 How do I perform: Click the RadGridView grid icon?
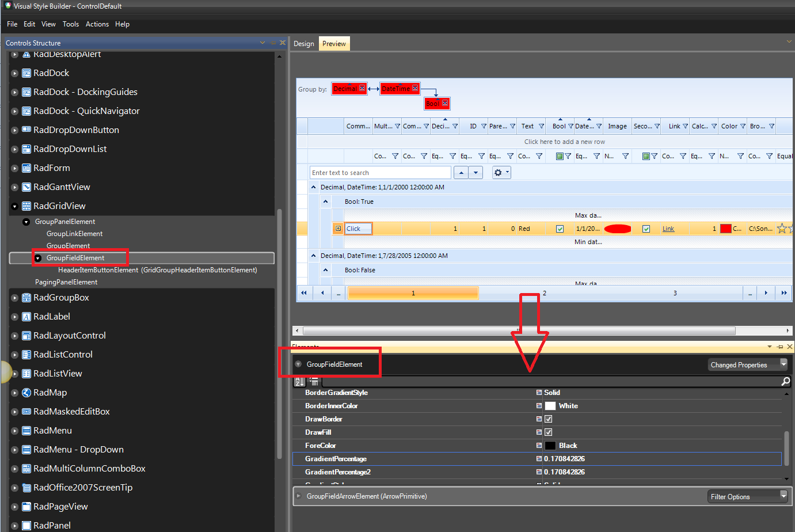point(26,206)
